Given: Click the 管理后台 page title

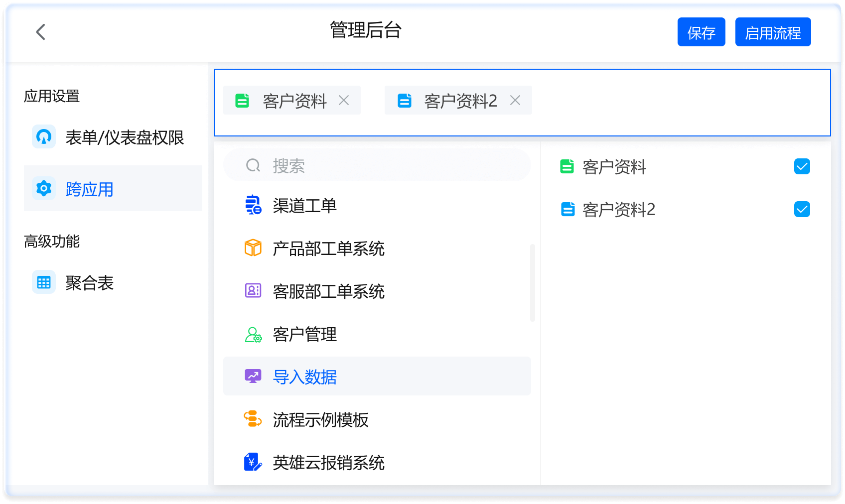Looking at the screenshot, I should point(366,30).
